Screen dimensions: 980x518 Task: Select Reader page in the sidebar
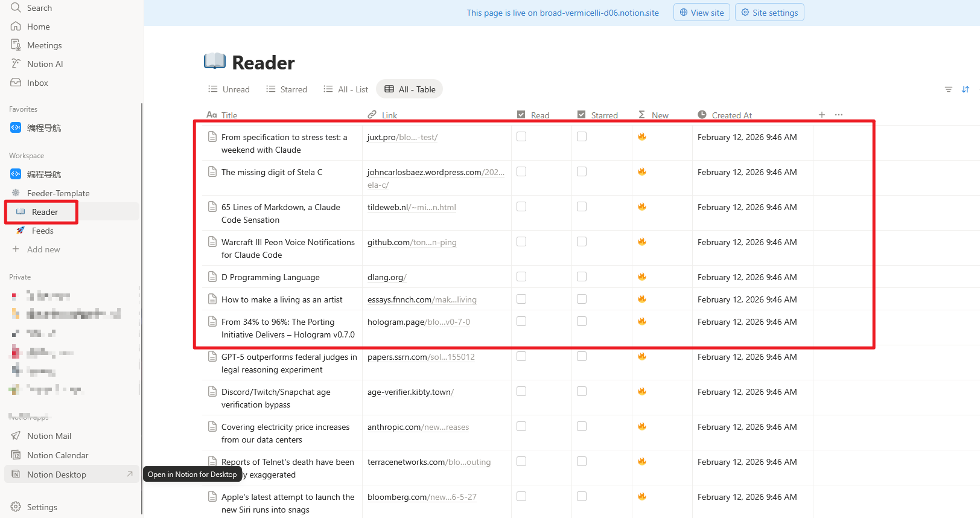pyautogui.click(x=45, y=212)
